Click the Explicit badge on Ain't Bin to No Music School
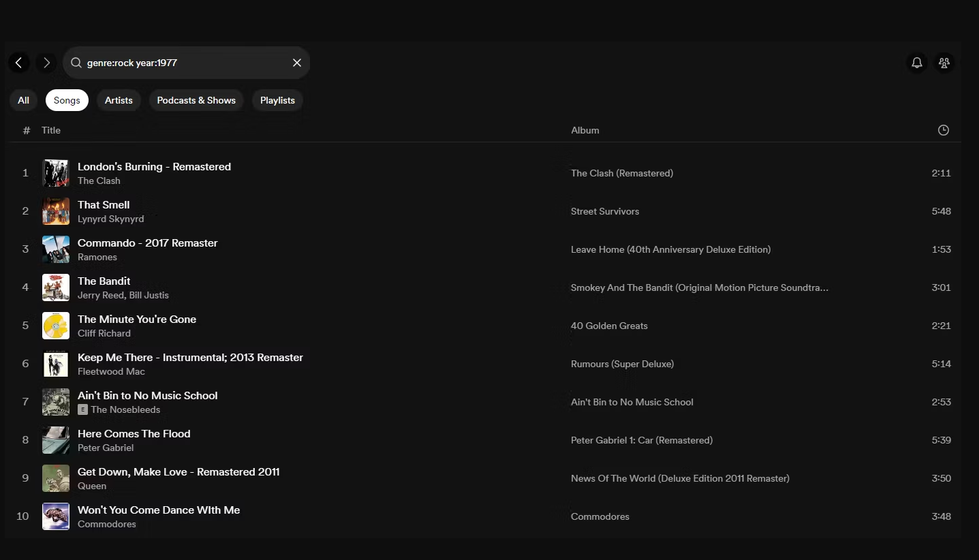979x560 pixels. click(83, 409)
